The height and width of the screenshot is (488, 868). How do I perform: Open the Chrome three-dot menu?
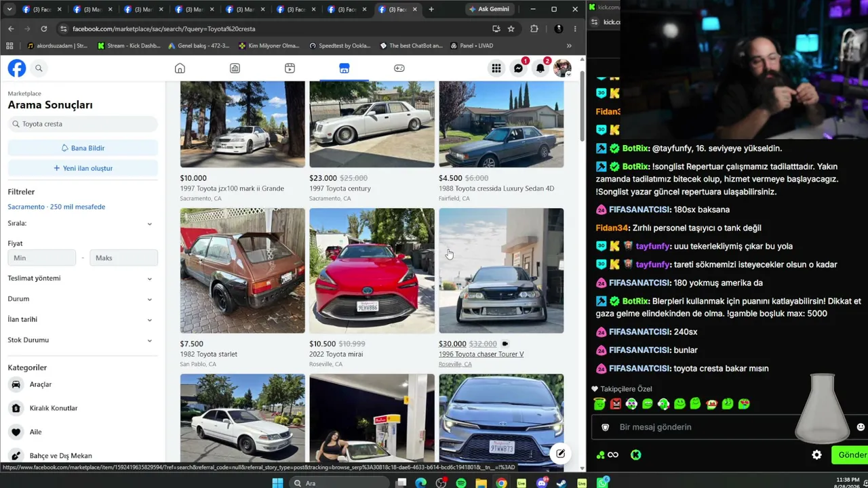click(x=575, y=28)
